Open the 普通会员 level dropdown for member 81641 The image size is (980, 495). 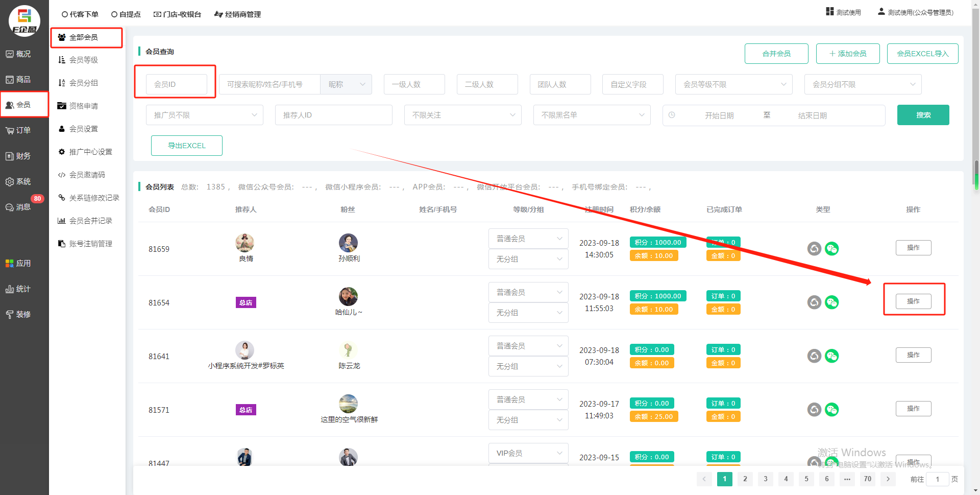[528, 346]
